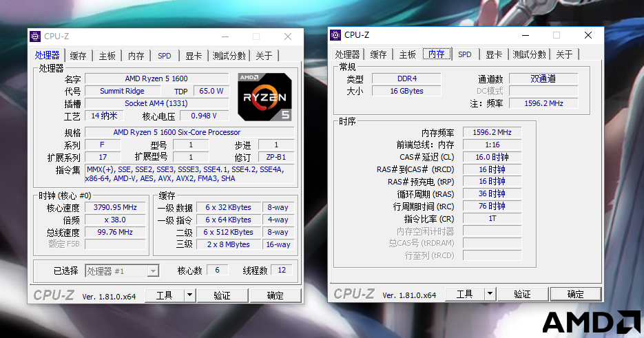Click the 16 GBytes memory size value
This screenshot has height=338, width=644.
tap(406, 91)
